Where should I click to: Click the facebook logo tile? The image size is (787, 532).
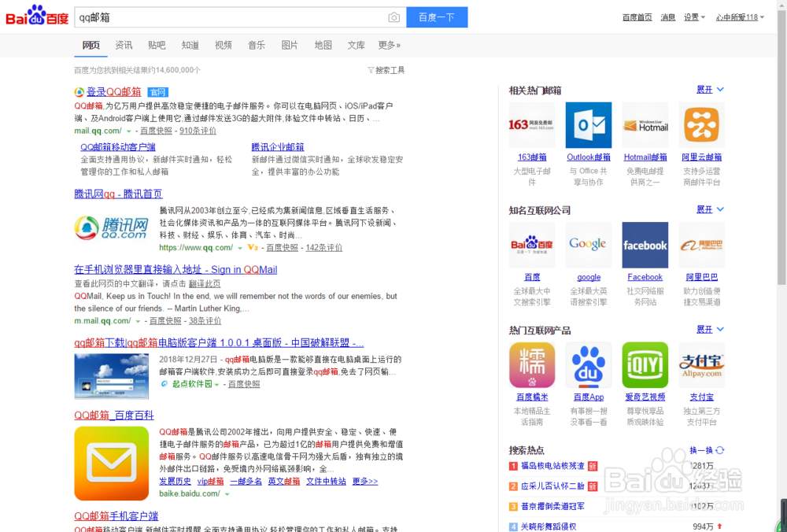click(645, 245)
